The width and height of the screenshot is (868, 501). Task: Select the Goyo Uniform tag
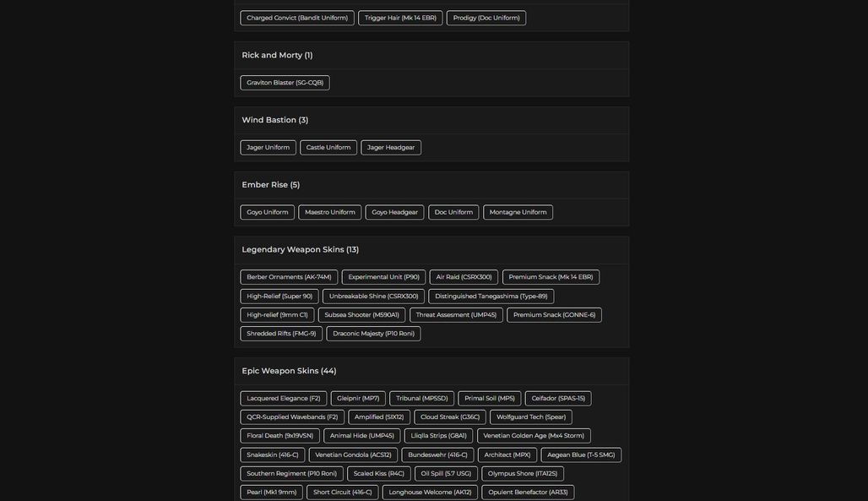268,212
